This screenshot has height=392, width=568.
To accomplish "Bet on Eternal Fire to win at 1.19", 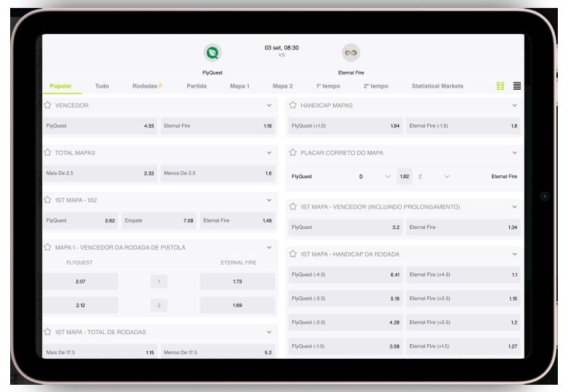I will [218, 126].
